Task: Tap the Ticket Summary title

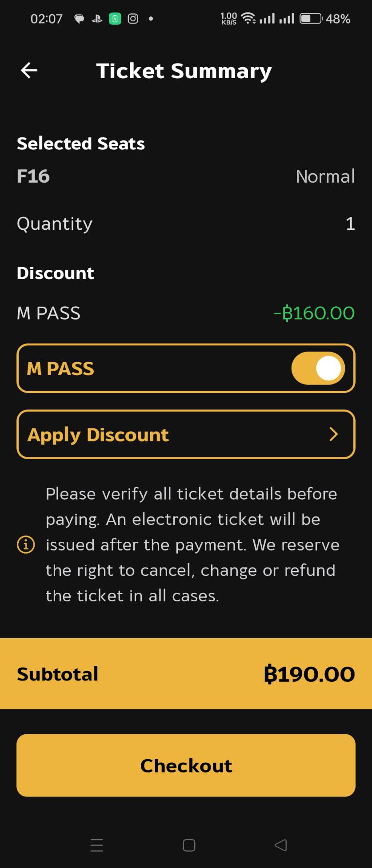Action: [184, 71]
